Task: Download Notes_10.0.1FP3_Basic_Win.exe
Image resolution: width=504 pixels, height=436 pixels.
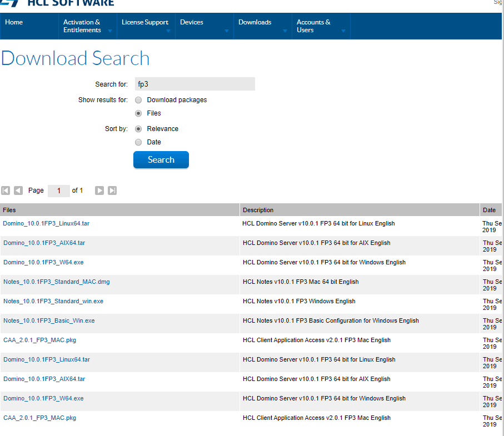Action: coord(49,320)
